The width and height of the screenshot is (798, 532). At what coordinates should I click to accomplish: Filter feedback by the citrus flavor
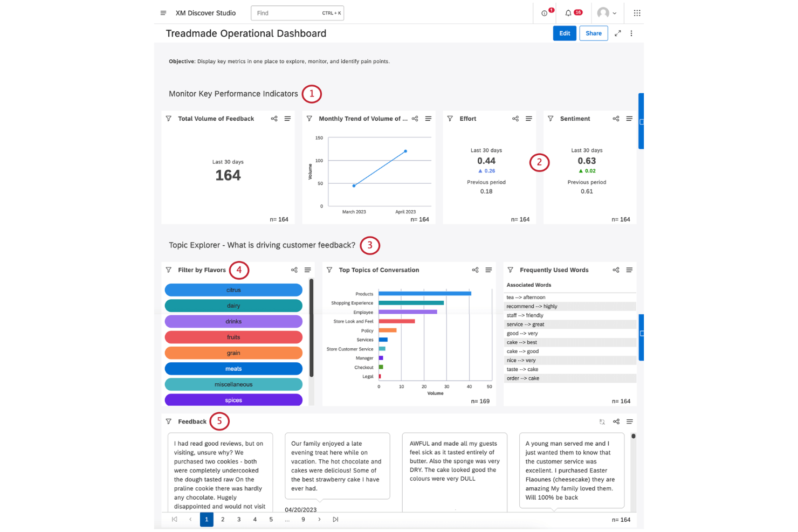coord(233,290)
